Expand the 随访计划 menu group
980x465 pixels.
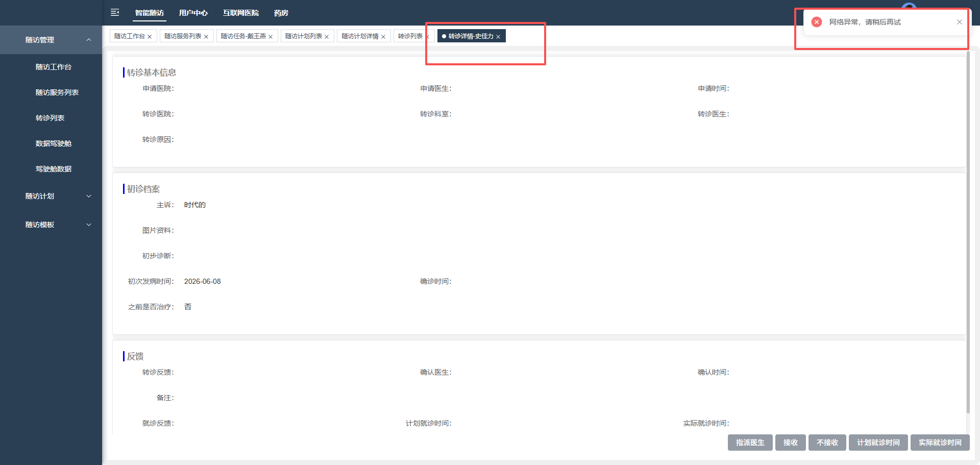89,196
